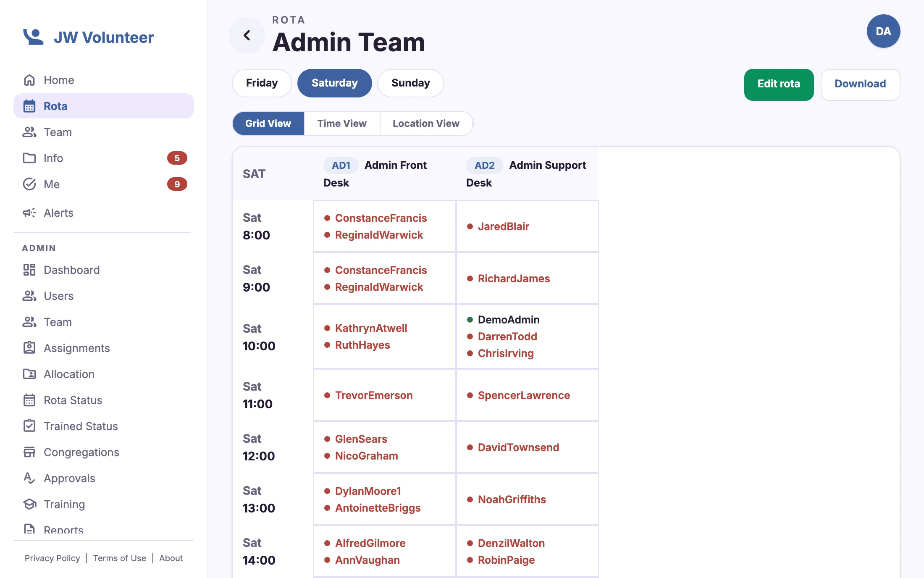Click the Download button
This screenshot has height=578, width=924.
(x=860, y=84)
